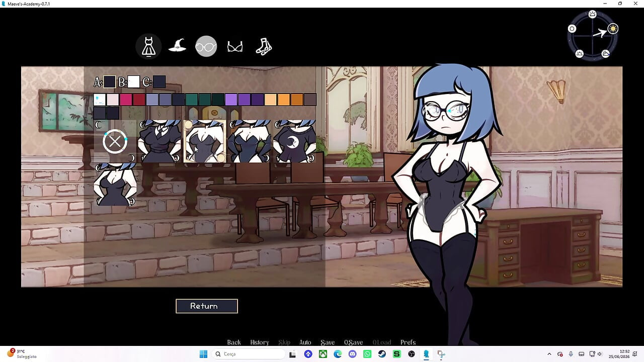Image resolution: width=644 pixels, height=362 pixels.
Task: Choose the dark amber orange palette color
Action: 297,100
